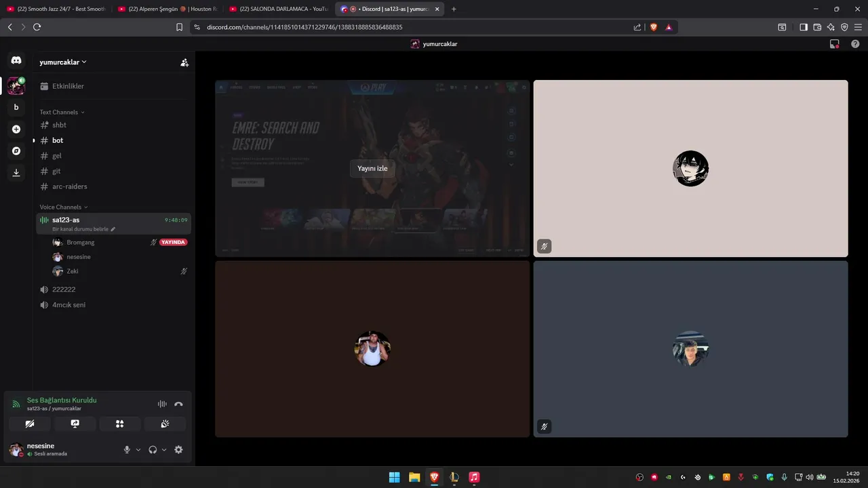Switch to Alperen Şengün browser tab
The height and width of the screenshot is (488, 868).
click(x=167, y=9)
